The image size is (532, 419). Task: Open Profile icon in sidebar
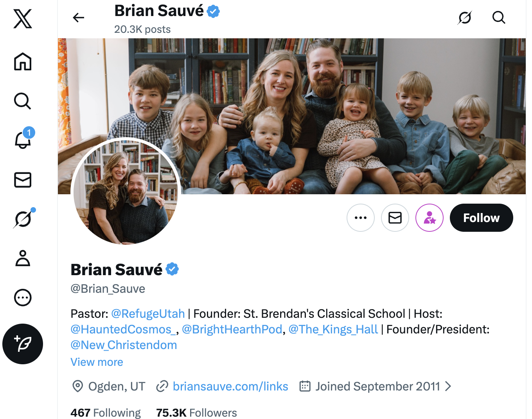point(23,258)
